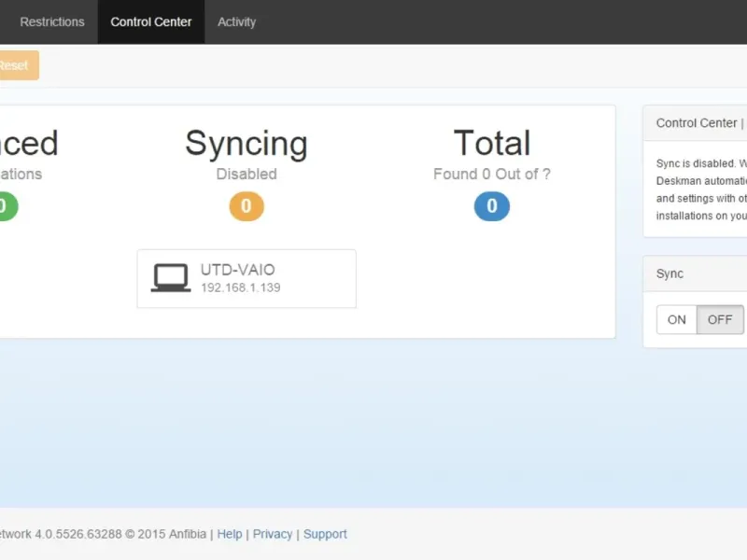The height and width of the screenshot is (560, 747).
Task: Click the version text 4.0.5526.63288
Action: coord(78,534)
